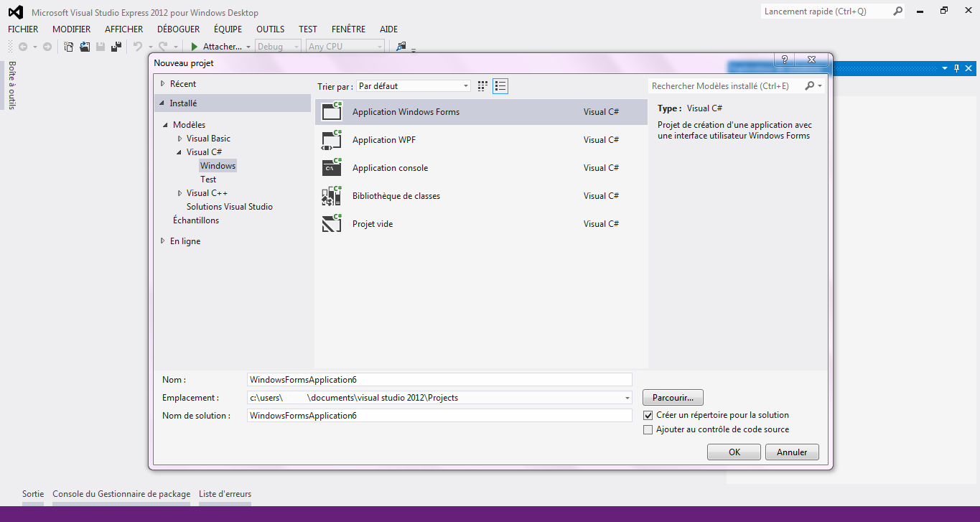
Task: Select Test under Visual C#
Action: click(x=208, y=180)
